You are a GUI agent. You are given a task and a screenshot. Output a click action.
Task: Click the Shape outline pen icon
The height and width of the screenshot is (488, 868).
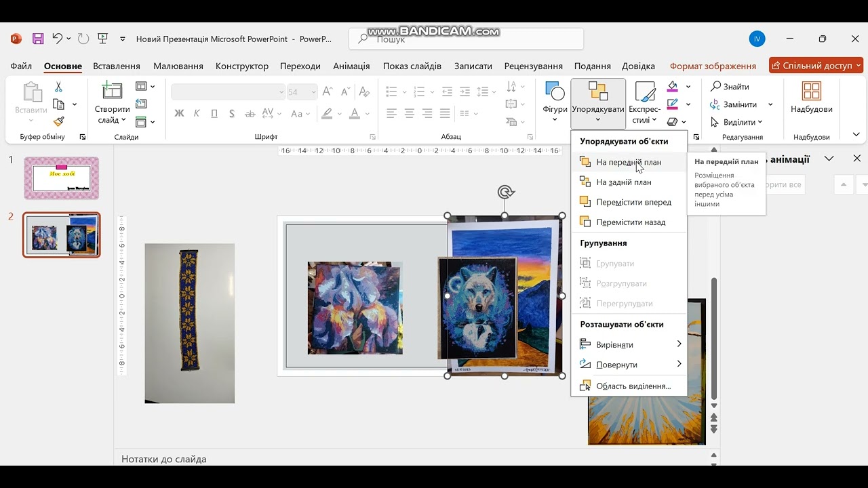pos(672,104)
